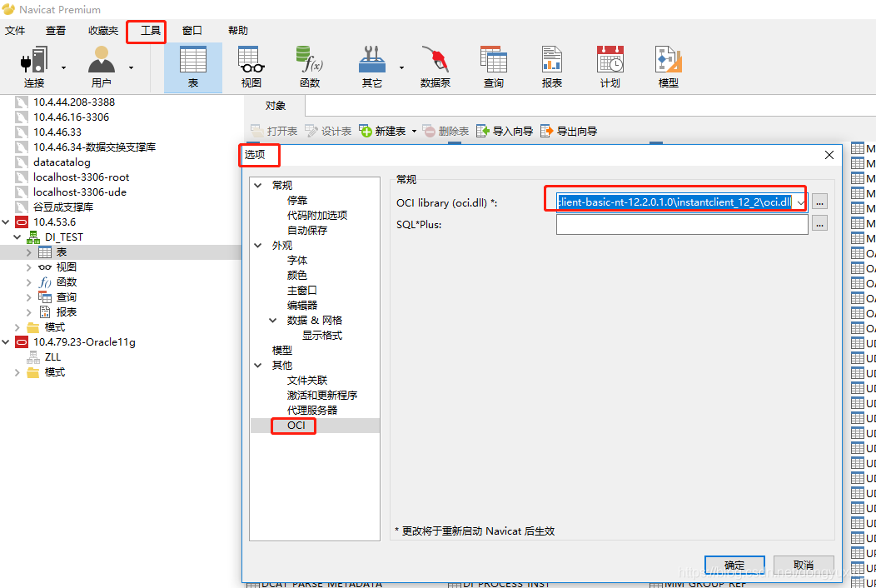Select the View (视图) toolbar icon
Viewport: 876px width, 588px height.
(x=251, y=60)
